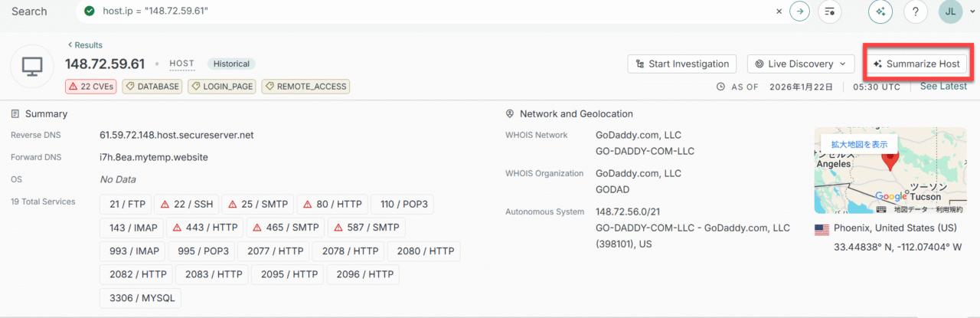
Task: Click the AI sparkle assistant icon
Action: point(880,11)
